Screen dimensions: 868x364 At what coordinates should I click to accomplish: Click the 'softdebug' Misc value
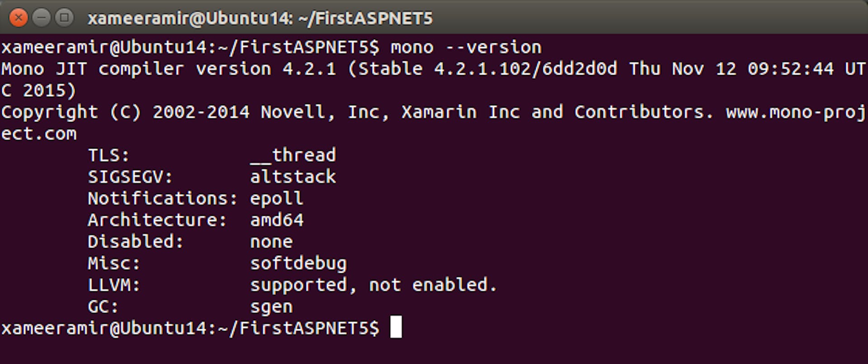[298, 263]
